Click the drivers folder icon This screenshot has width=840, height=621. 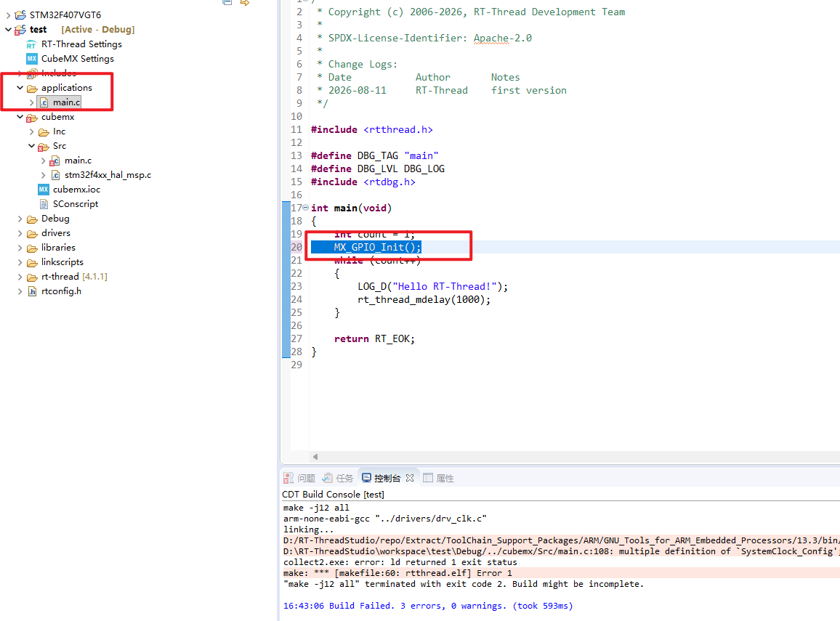tap(32, 233)
